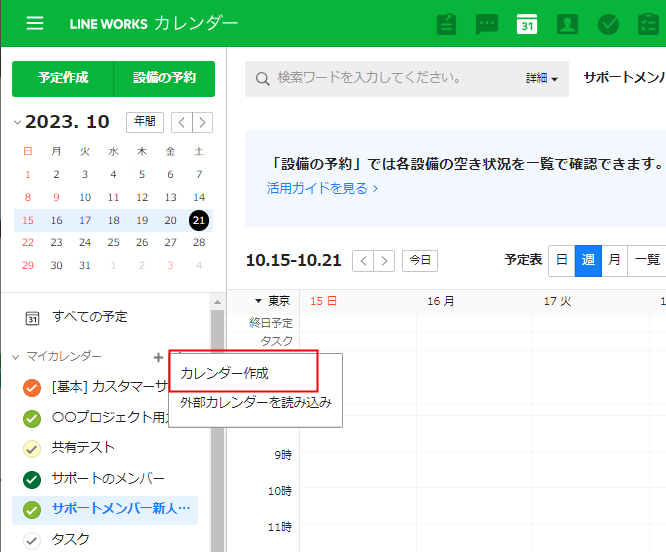Open the calendar icon in top header

click(527, 24)
